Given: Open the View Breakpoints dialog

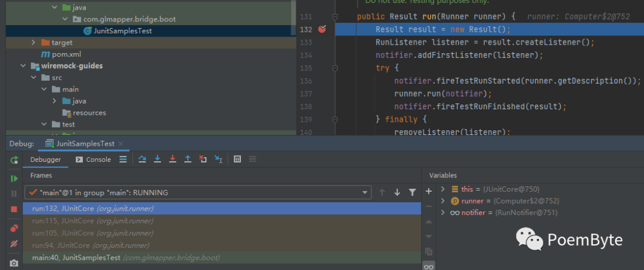Looking at the screenshot, I should point(14,228).
